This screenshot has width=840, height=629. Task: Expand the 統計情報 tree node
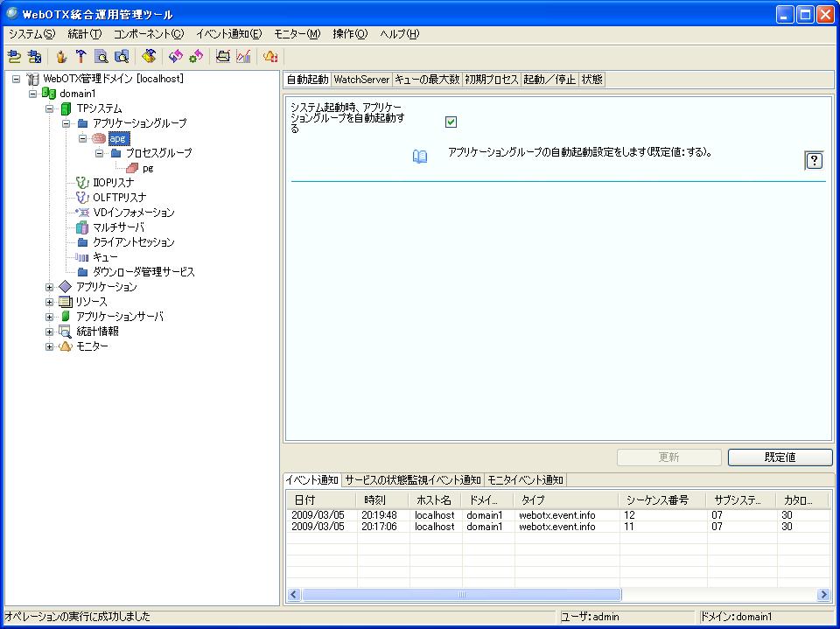(x=50, y=332)
